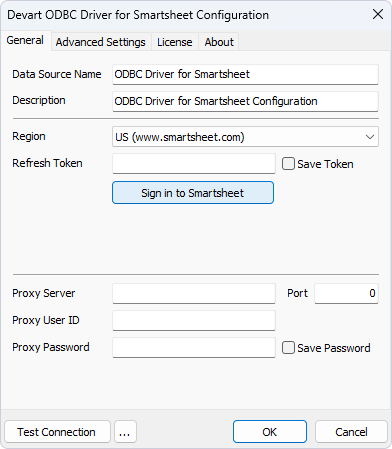Click the Description input field
The width and height of the screenshot is (392, 449).
coord(245,101)
